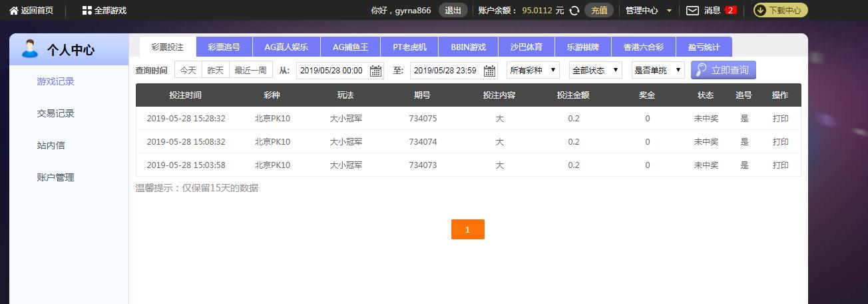Click the 立即查询 search button
The height and width of the screenshot is (304, 868).
coord(724,70)
